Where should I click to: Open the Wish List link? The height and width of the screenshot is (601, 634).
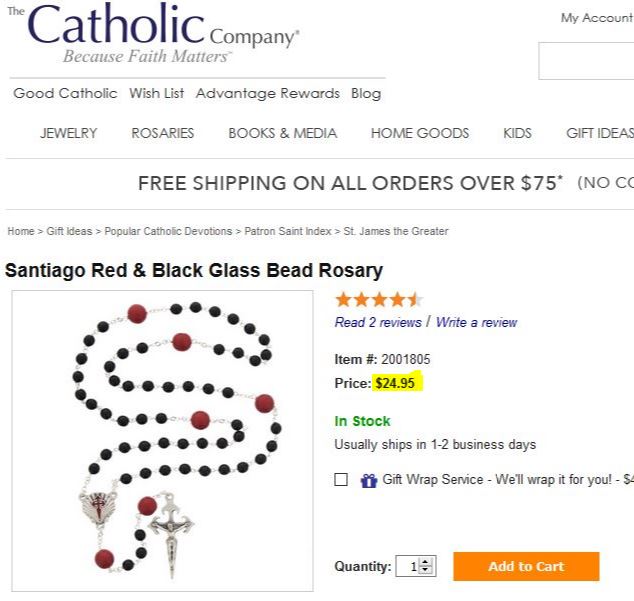[157, 93]
